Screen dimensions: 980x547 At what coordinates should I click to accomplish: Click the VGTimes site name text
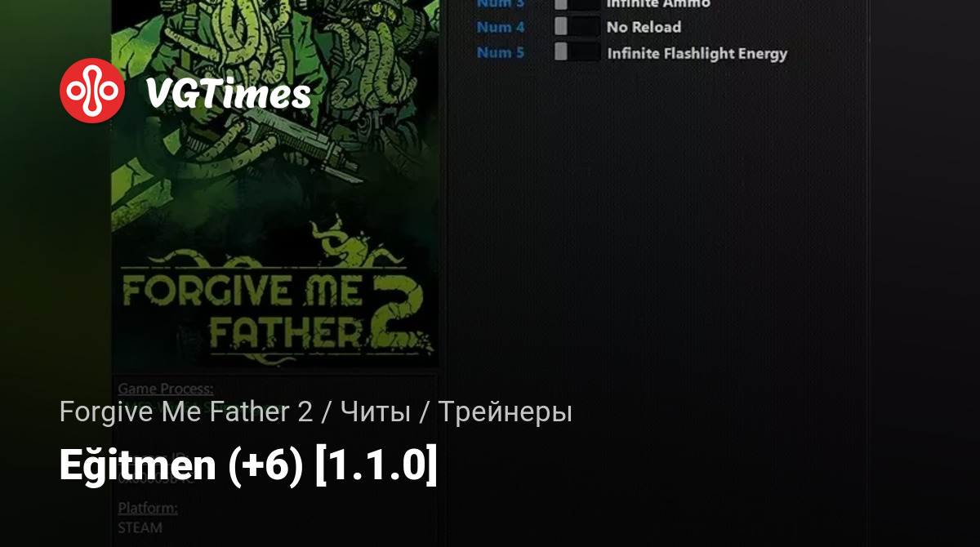[229, 94]
